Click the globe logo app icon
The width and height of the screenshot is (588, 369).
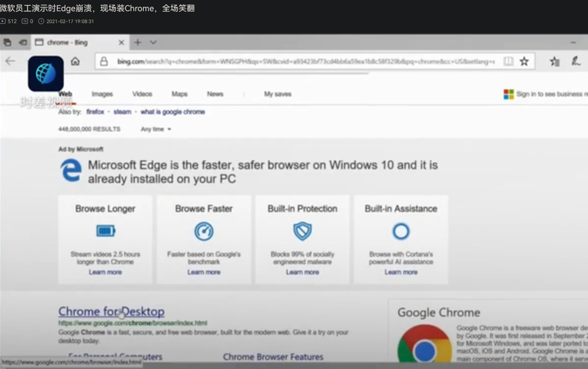click(46, 74)
